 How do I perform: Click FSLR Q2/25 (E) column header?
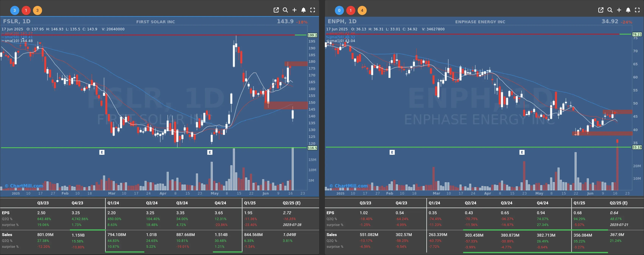292,203
